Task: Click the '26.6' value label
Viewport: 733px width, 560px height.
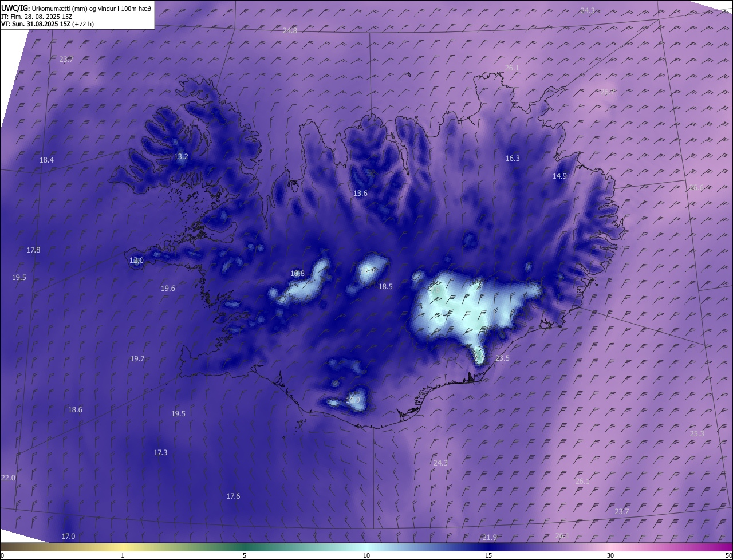Action: 696,187
